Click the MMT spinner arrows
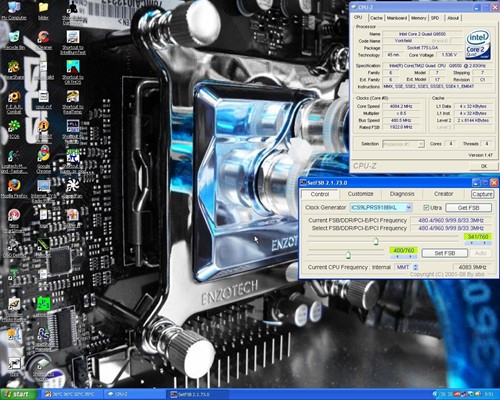This screenshot has width=500, height=400. tap(415, 267)
